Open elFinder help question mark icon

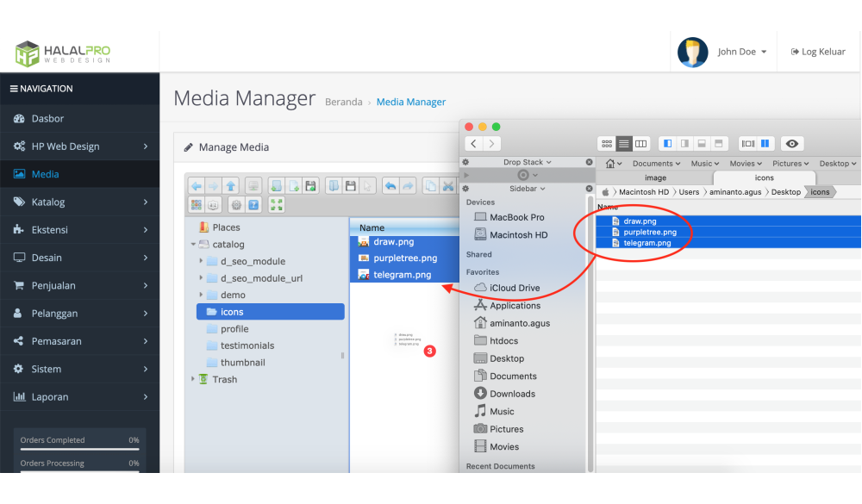click(253, 205)
